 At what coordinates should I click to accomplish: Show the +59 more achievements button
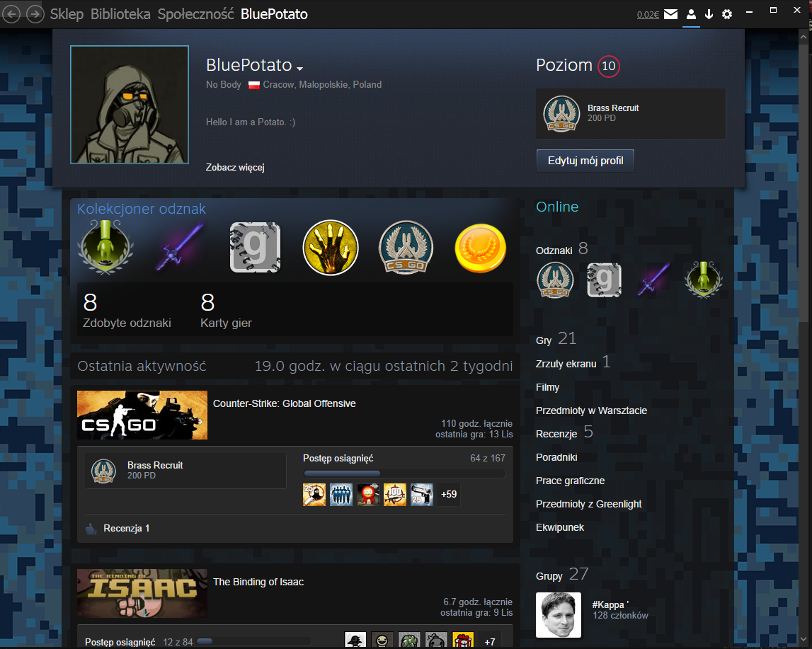click(449, 494)
